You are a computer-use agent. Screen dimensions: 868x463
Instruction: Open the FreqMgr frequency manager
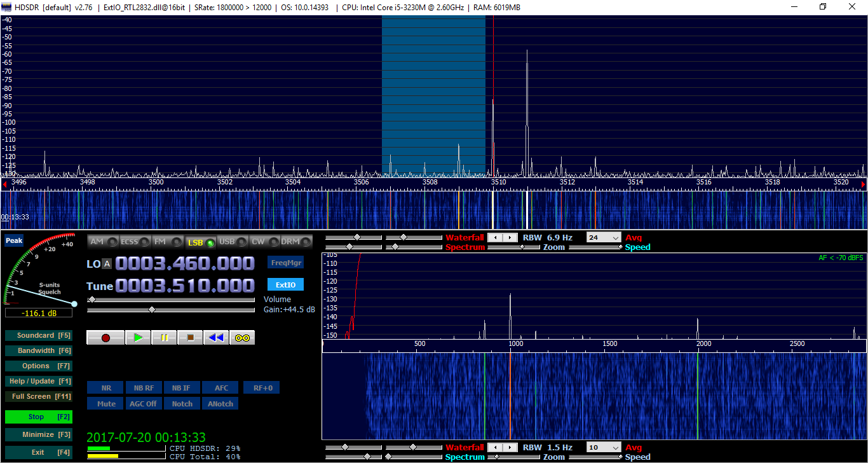(285, 263)
